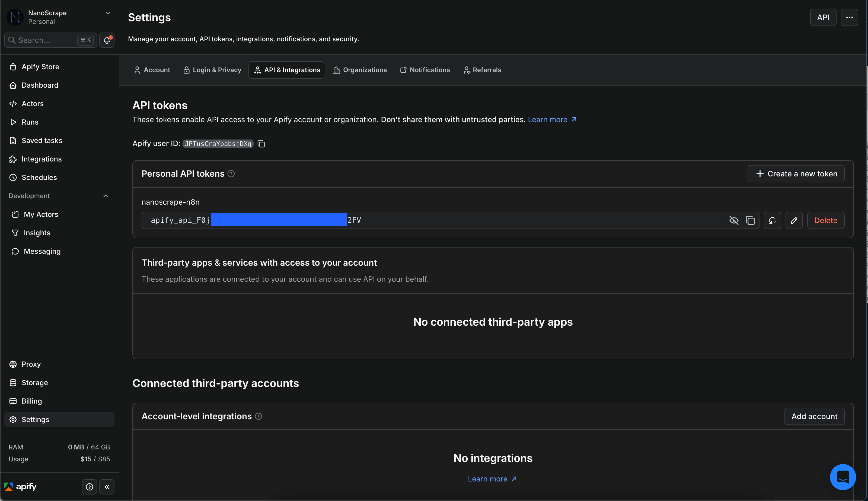868x501 pixels.
Task: Switch to Organizations tab
Action: 360,70
